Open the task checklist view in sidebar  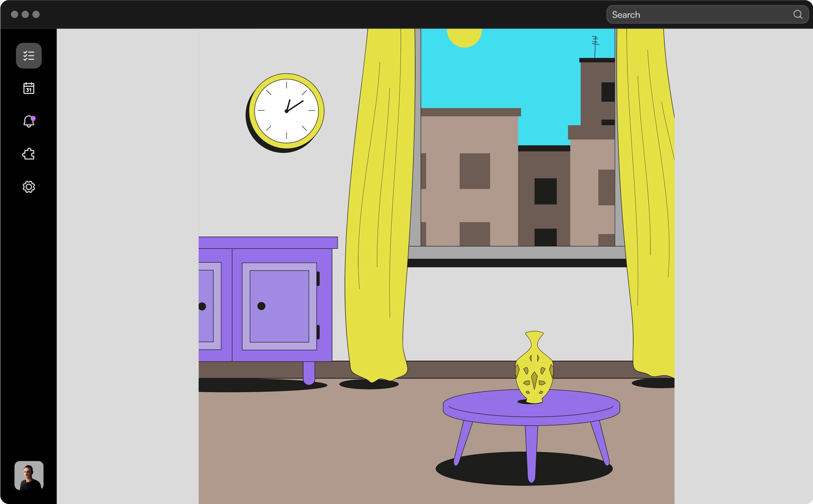point(29,55)
